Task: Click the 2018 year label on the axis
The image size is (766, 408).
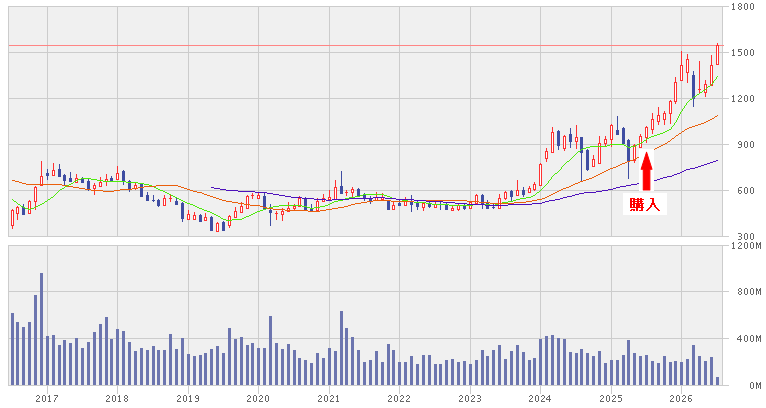Action: [x=117, y=399]
